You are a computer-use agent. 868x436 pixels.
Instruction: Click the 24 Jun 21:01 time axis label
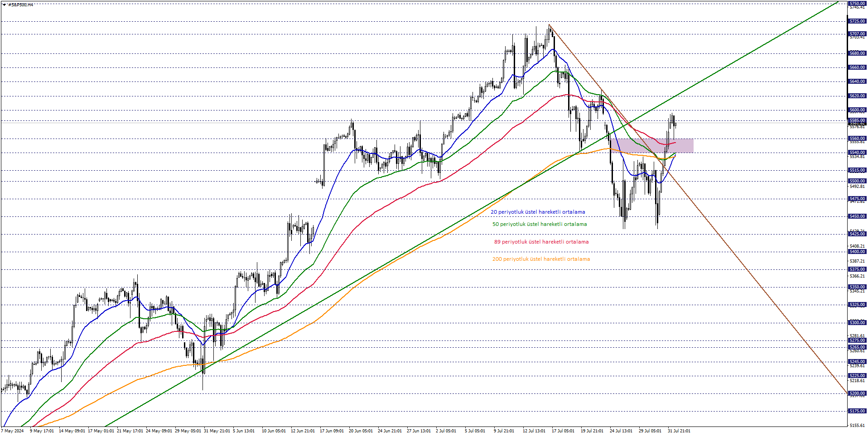point(390,431)
